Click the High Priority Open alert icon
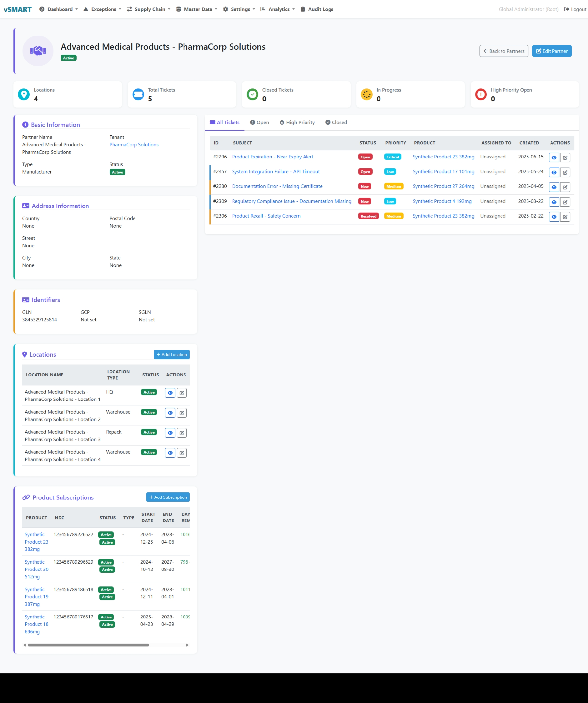Image resolution: width=588 pixels, height=703 pixels. click(480, 94)
